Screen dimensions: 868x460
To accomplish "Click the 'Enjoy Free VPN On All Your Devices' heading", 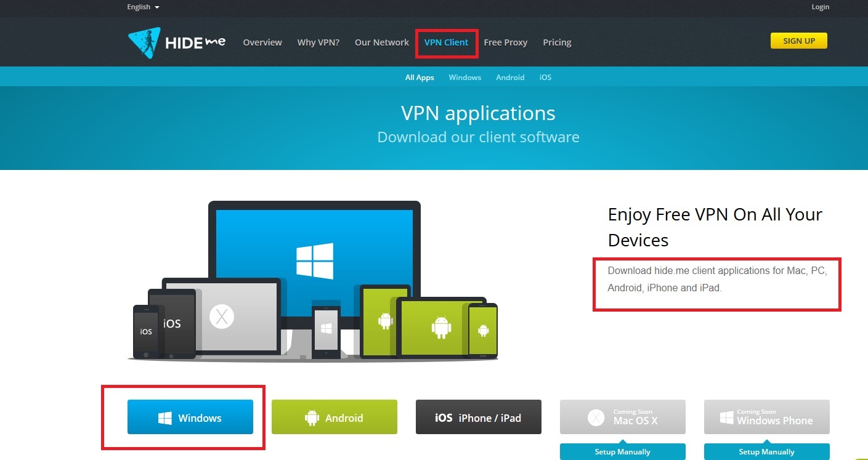I will click(715, 227).
